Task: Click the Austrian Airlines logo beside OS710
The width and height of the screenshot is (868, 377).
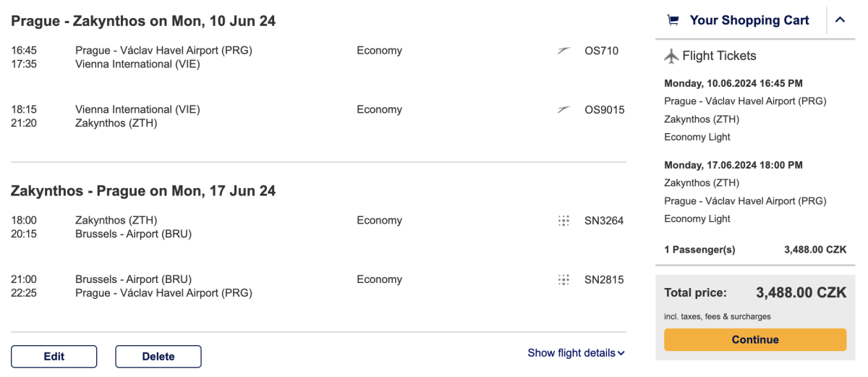Action: pos(563,51)
